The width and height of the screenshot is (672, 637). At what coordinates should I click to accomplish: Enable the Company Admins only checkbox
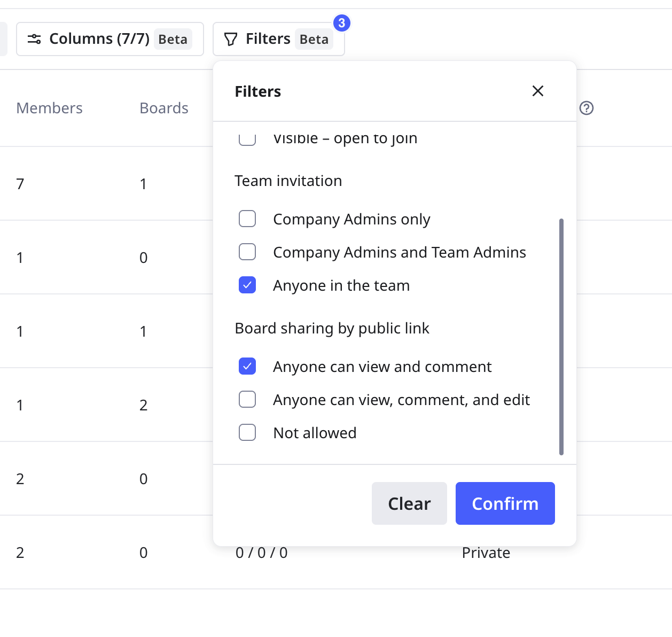(247, 219)
